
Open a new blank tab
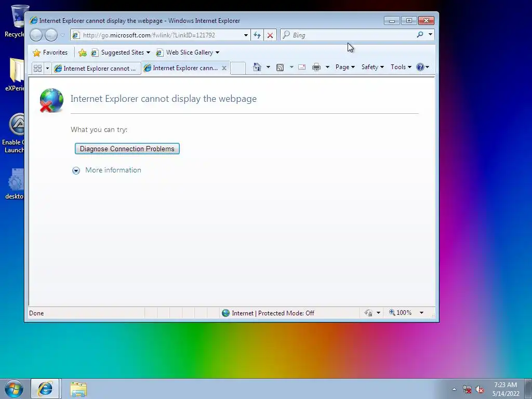238,68
